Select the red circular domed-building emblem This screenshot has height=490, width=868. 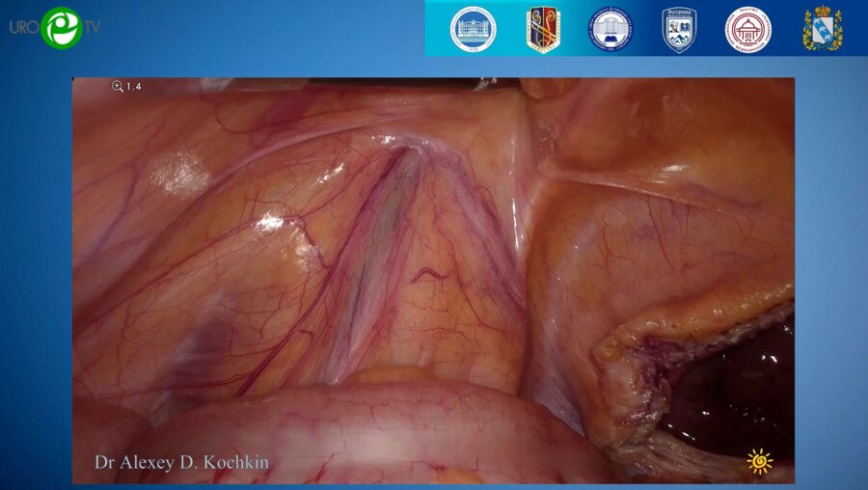(747, 29)
